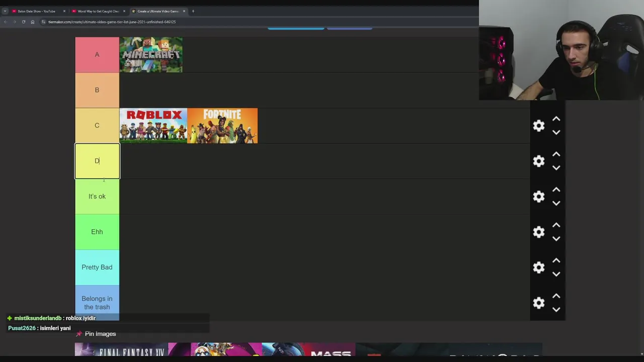Open a new browser tab

[193, 11]
